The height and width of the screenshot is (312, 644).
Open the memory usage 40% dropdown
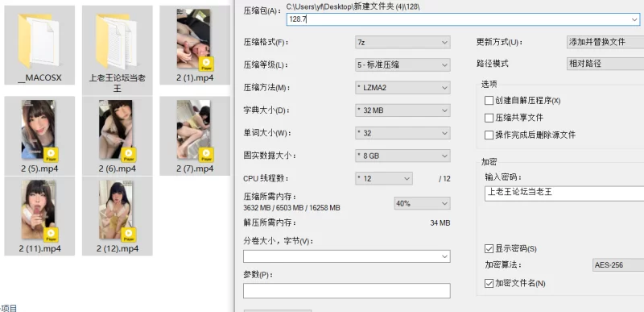point(422,203)
